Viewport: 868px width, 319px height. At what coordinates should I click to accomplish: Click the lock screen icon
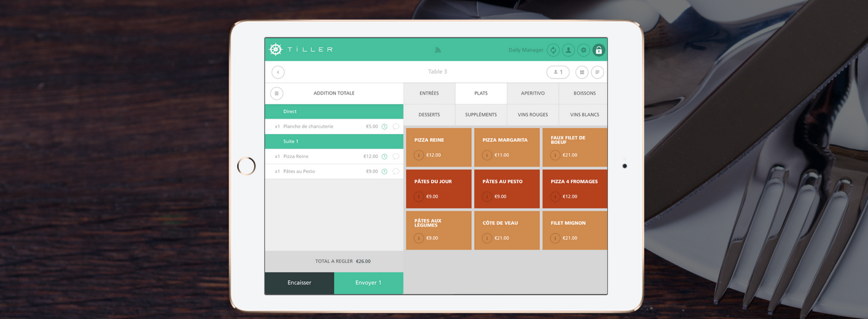click(x=598, y=50)
